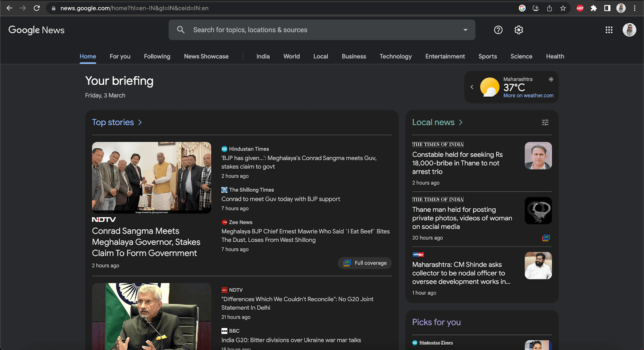Click the G20 press conference thumbnail

click(x=151, y=317)
